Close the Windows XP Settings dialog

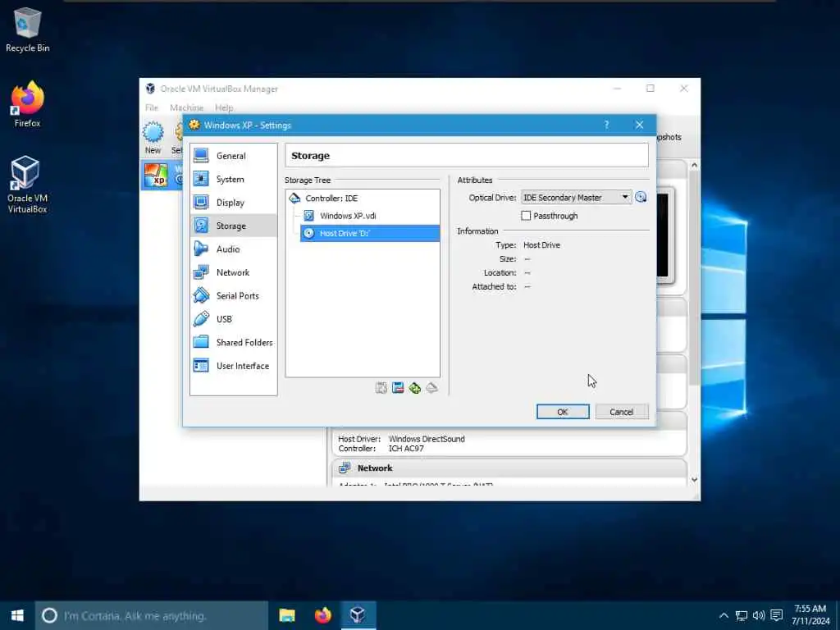pyautogui.click(x=640, y=125)
